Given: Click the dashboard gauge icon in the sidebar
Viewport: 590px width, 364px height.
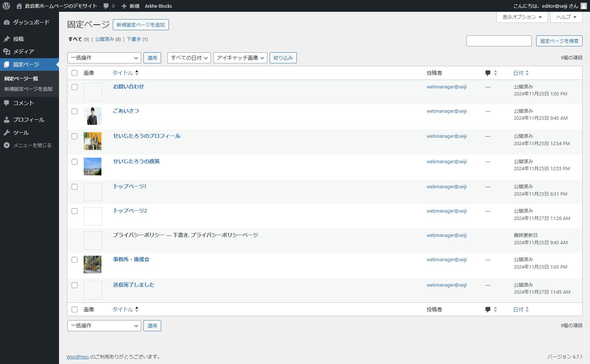Looking at the screenshot, I should (x=7, y=22).
